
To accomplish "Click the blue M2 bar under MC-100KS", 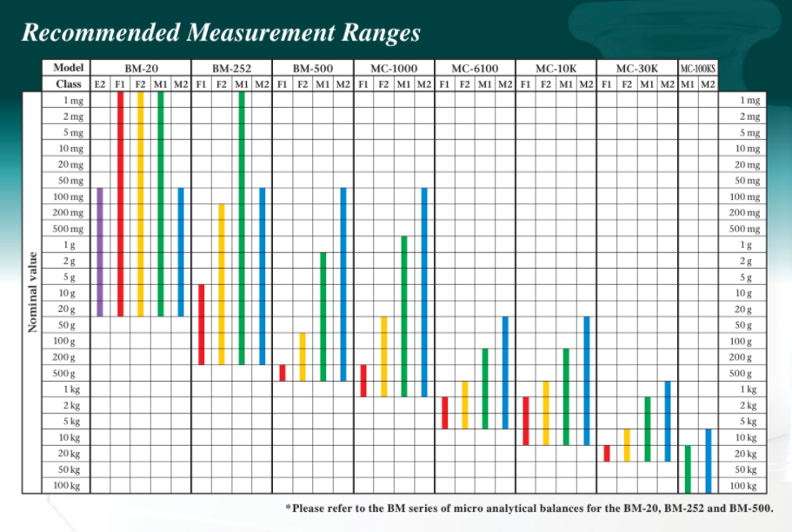I will click(x=709, y=462).
